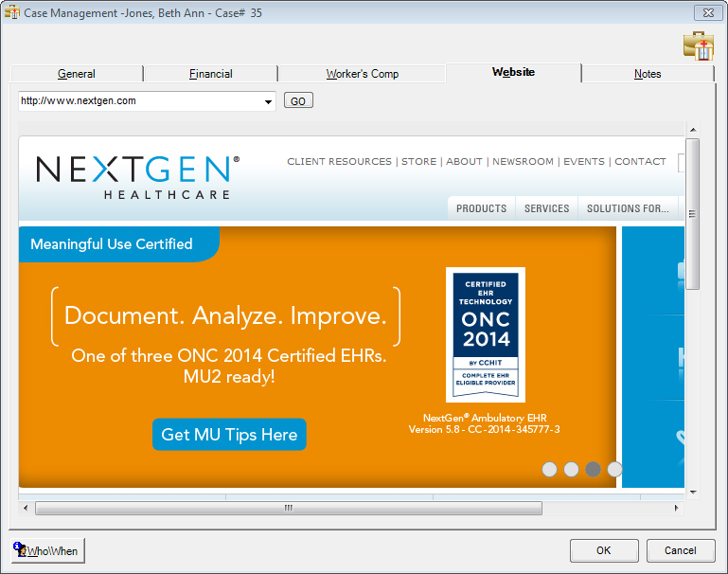Click the horizontal scrollbar right arrow
This screenshot has width=728, height=574.
coord(677,508)
